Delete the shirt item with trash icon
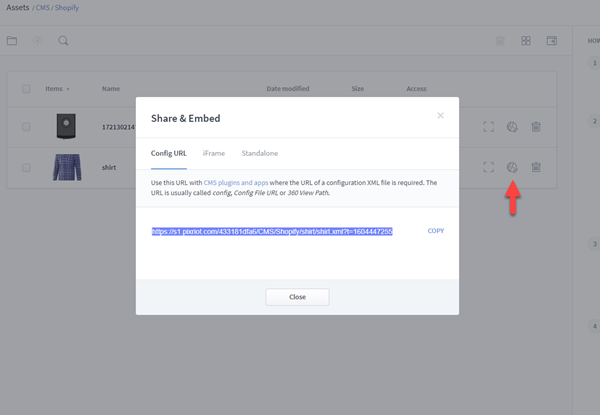Screen dimensions: 600x415 coord(536,167)
